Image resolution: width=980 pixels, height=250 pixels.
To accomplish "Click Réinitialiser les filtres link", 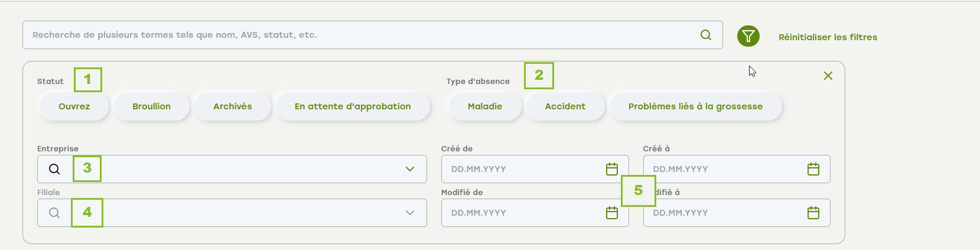I will [x=828, y=37].
